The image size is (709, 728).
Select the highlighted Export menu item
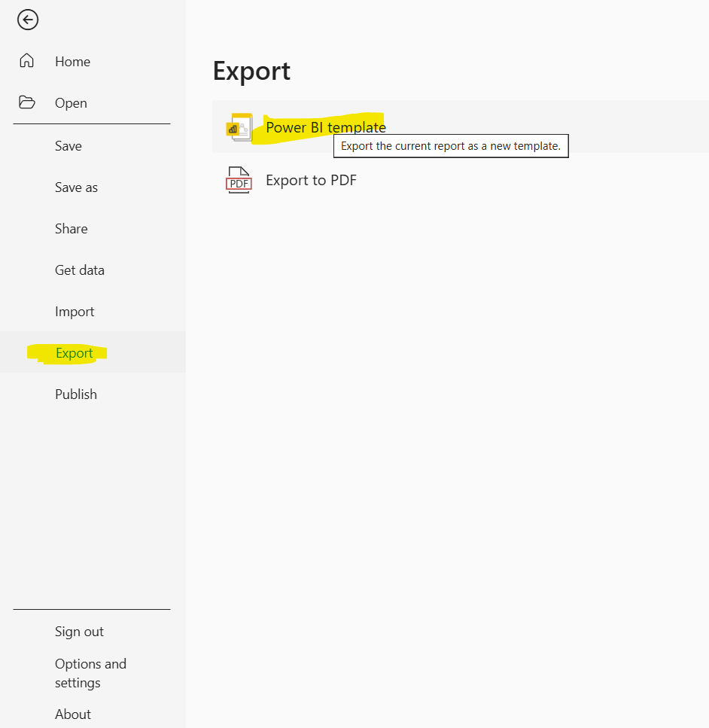75,353
